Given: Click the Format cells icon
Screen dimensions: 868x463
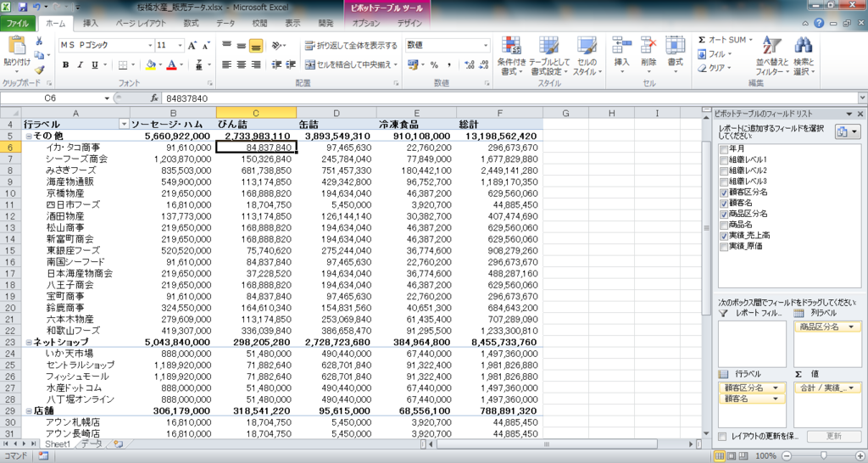Looking at the screenshot, I should coord(675,46).
